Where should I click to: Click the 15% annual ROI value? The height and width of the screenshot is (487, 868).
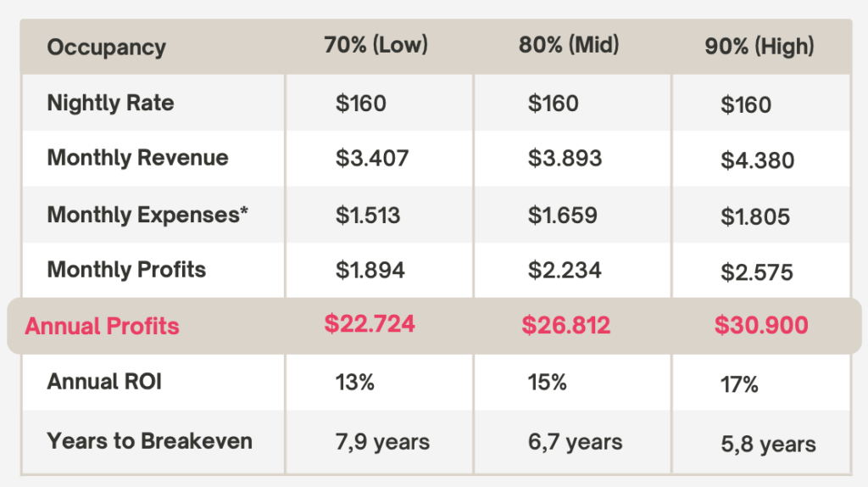[547, 383]
